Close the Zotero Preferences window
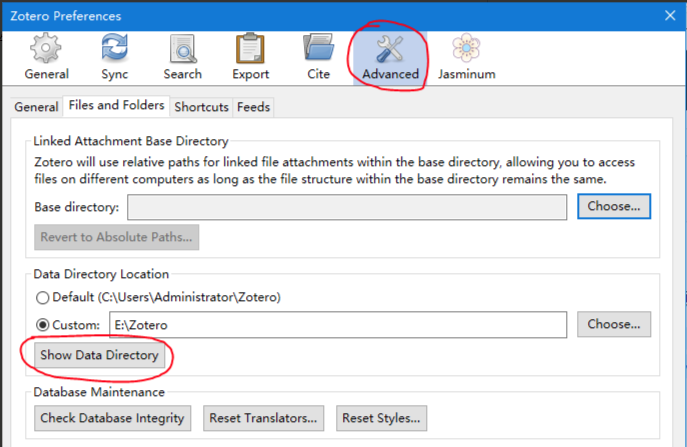Image resolution: width=687 pixels, height=447 pixels. (670, 16)
